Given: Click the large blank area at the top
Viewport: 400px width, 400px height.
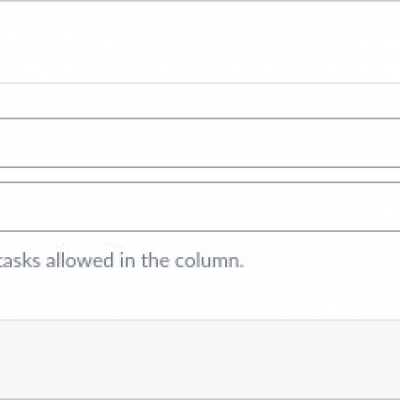Looking at the screenshot, I should (x=200, y=43).
